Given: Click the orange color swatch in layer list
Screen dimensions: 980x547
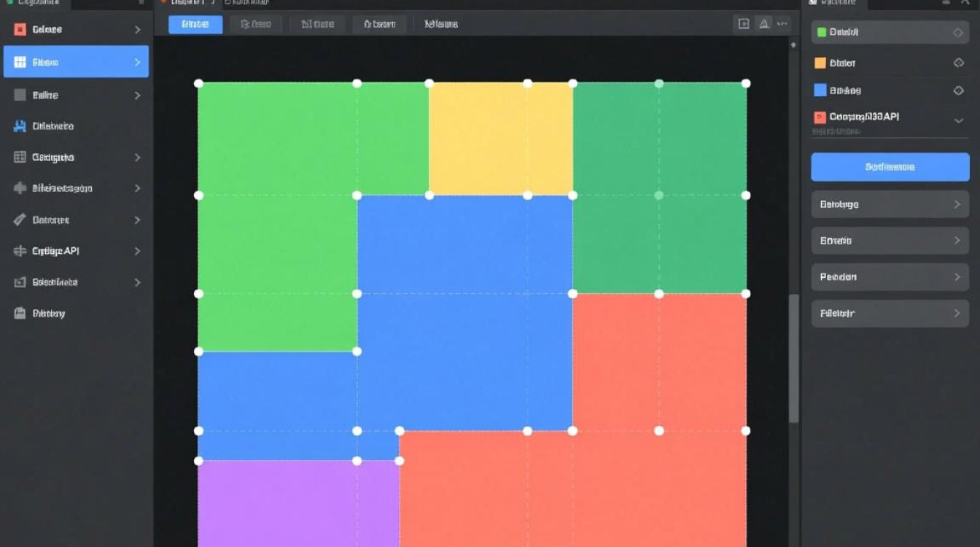Looking at the screenshot, I should pos(820,63).
